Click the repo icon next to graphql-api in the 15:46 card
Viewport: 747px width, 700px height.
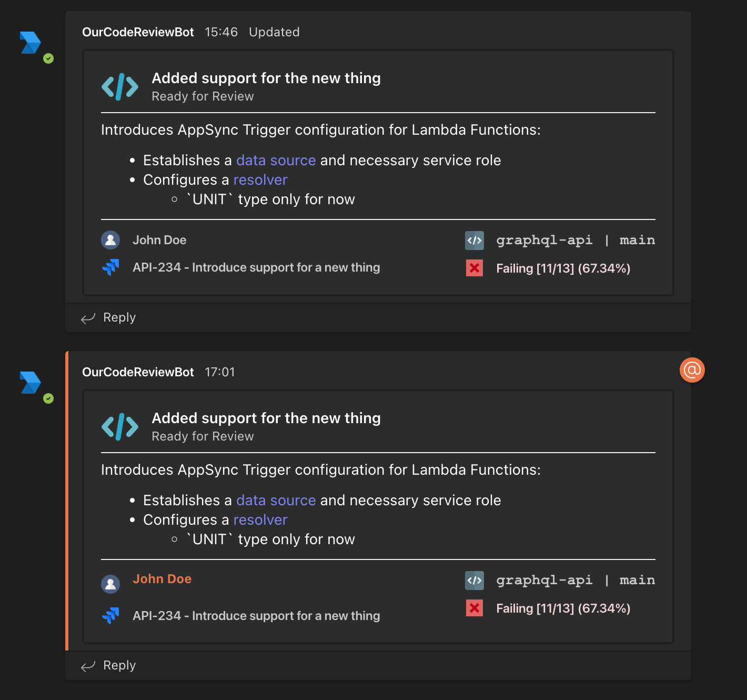click(475, 241)
